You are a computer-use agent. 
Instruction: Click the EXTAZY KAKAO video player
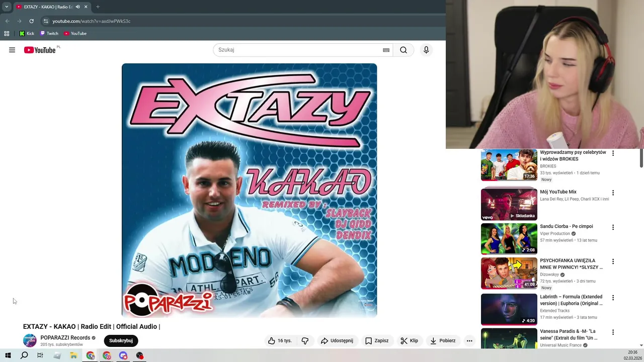pos(249,190)
